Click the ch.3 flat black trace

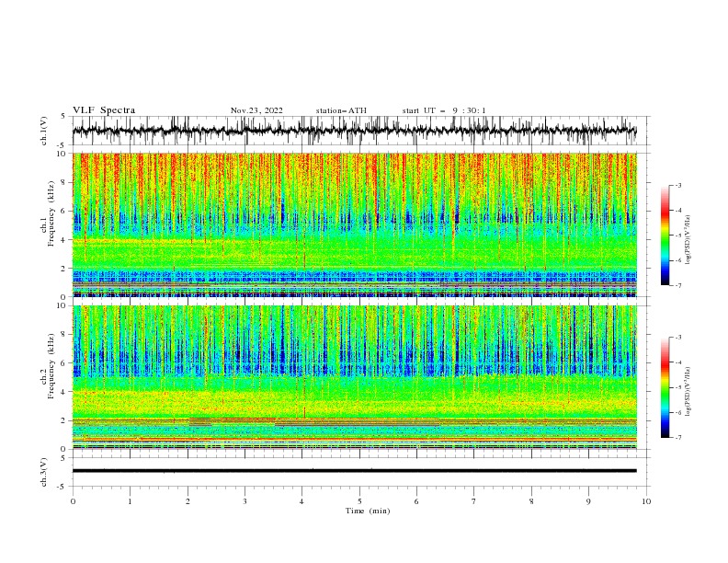[x=355, y=471]
